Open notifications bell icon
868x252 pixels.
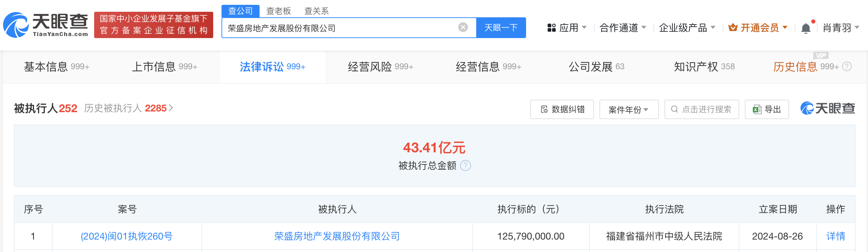click(806, 28)
